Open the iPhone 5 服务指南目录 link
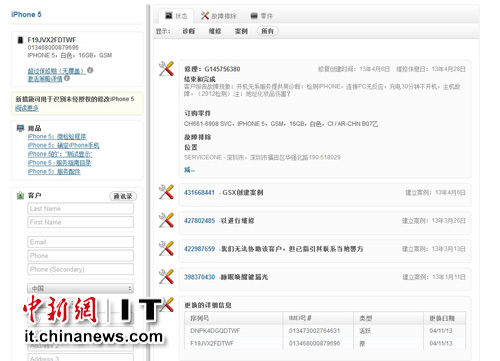 click(59, 163)
